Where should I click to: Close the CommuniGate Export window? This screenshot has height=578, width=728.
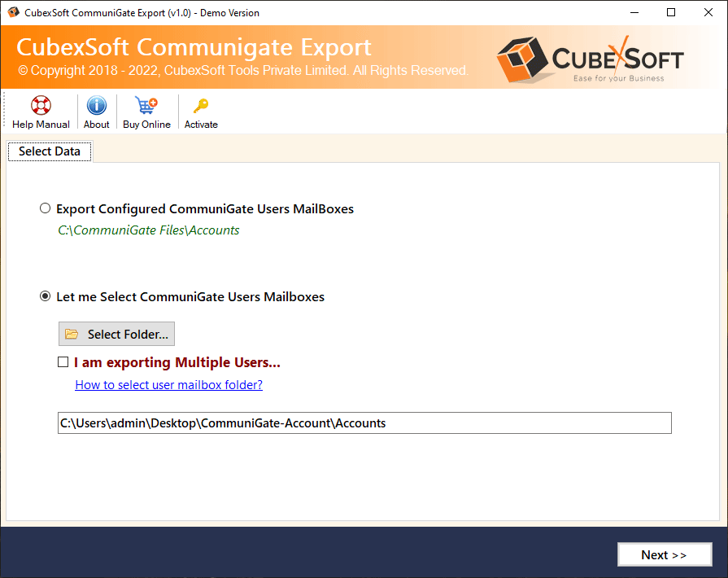coord(708,12)
